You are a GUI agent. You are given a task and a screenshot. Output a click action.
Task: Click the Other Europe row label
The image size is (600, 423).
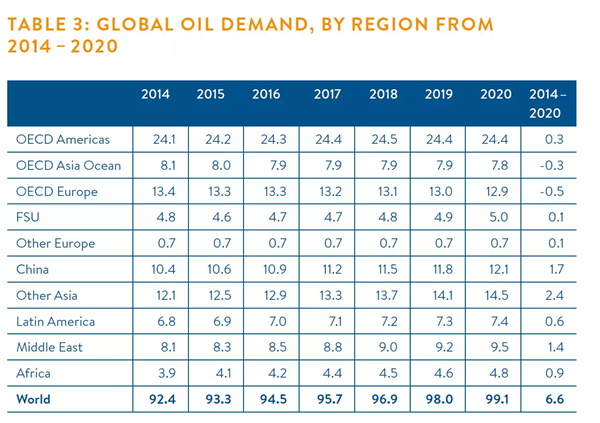click(56, 243)
